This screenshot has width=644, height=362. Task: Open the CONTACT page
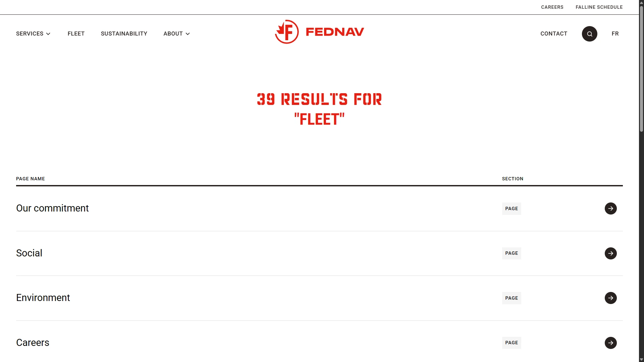click(554, 34)
